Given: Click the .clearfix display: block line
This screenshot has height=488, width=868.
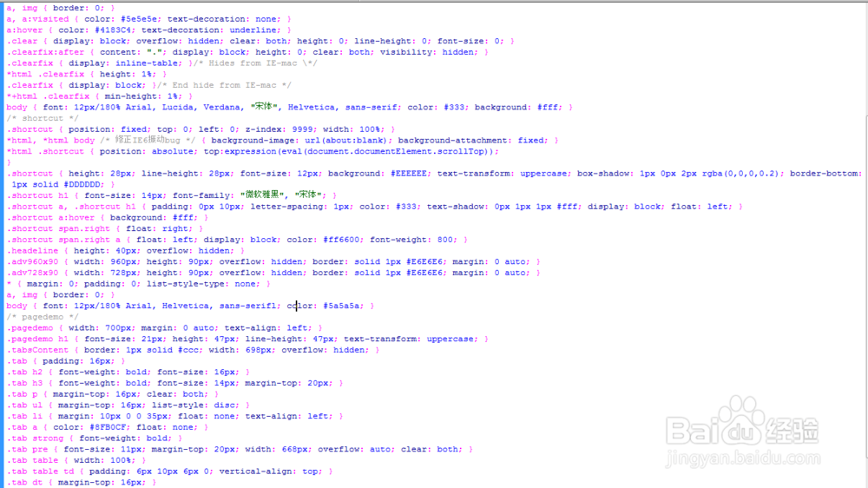Looking at the screenshot, I should (148, 85).
